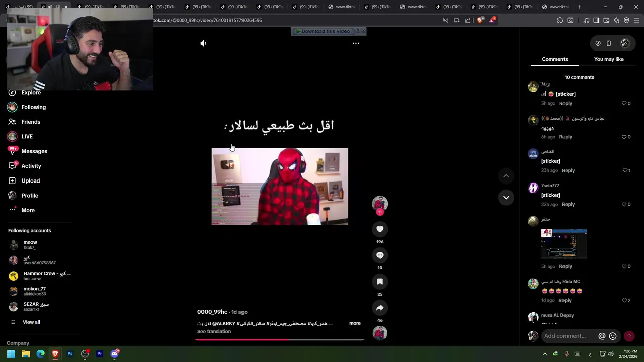Reply to the 7sein777 comment
This screenshot has width=644, height=362.
pyautogui.click(x=568, y=204)
